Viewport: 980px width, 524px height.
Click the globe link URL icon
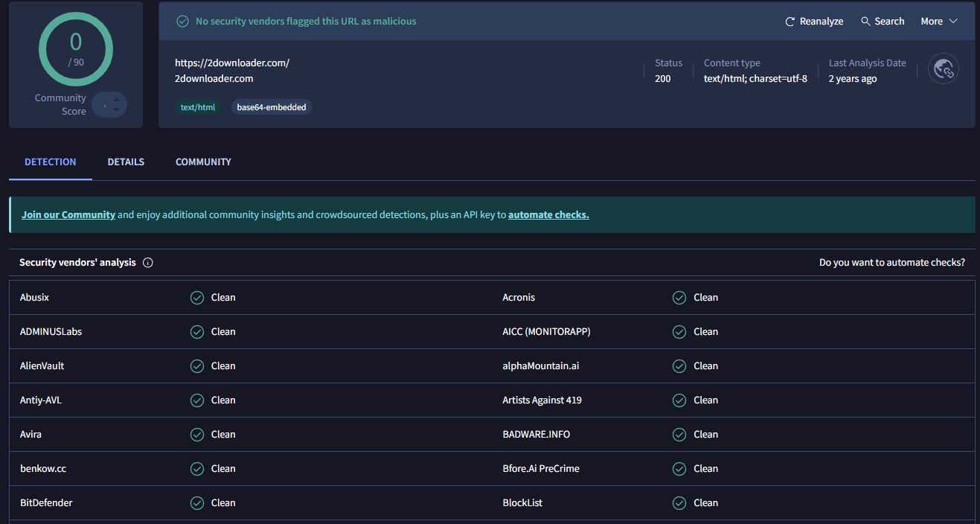[944, 69]
